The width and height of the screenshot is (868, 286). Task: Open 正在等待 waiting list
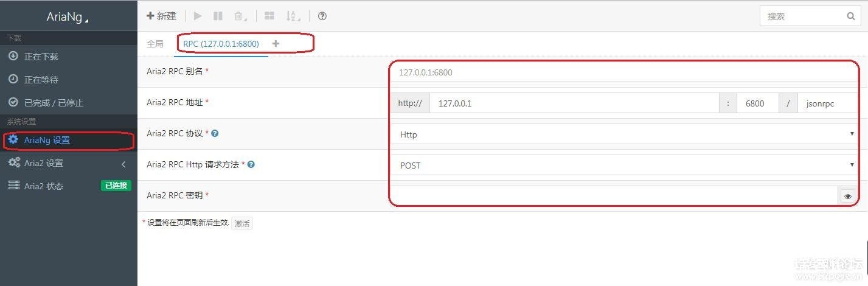(x=69, y=80)
